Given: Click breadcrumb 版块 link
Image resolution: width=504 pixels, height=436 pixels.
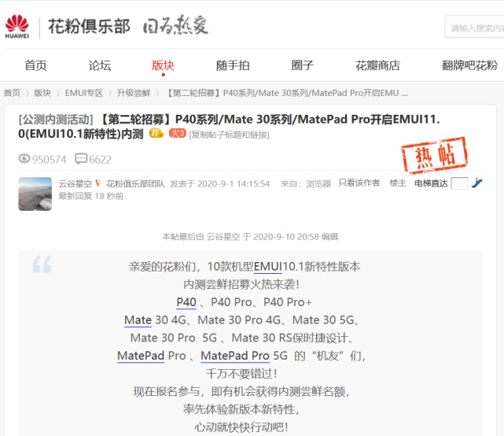Looking at the screenshot, I should 42,93.
